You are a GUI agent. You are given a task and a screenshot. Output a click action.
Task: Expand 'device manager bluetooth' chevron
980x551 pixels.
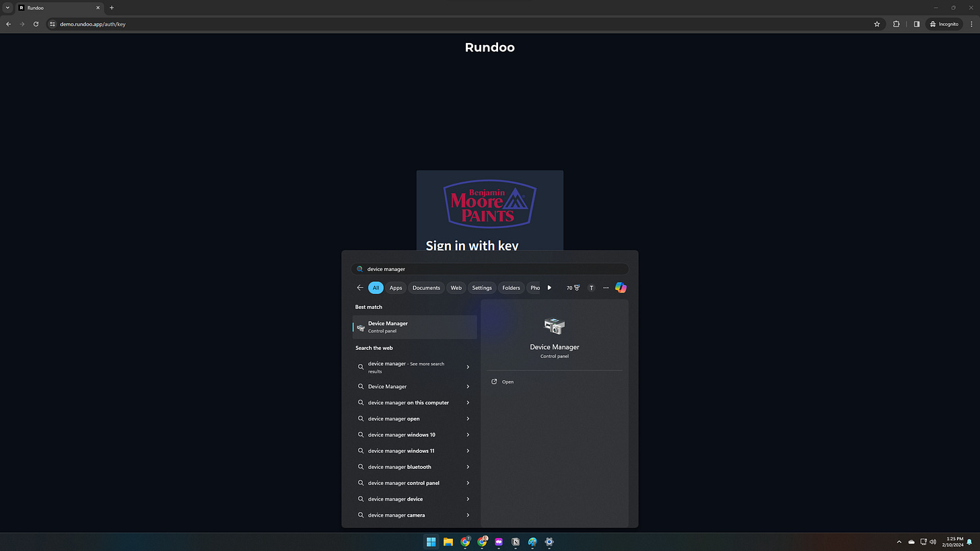click(x=468, y=467)
